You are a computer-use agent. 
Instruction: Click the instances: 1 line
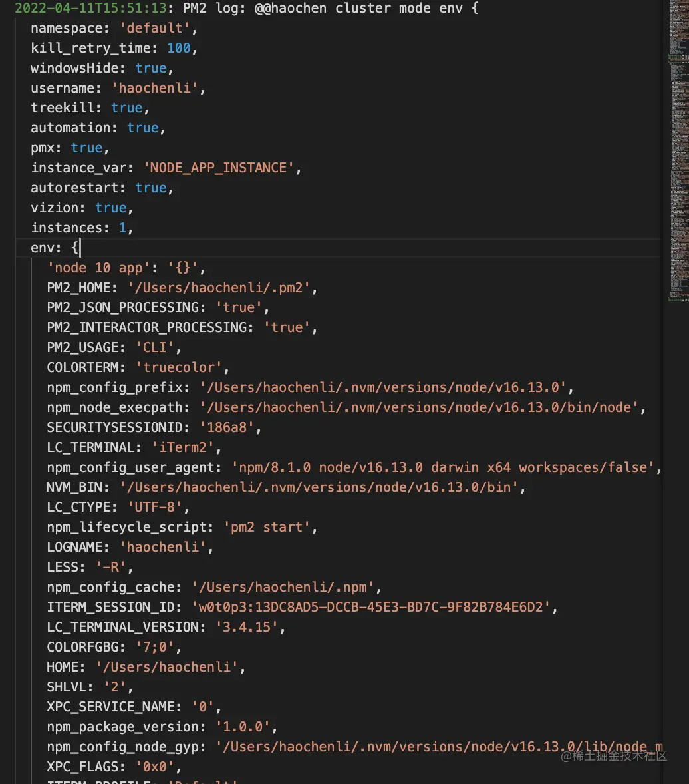click(81, 228)
